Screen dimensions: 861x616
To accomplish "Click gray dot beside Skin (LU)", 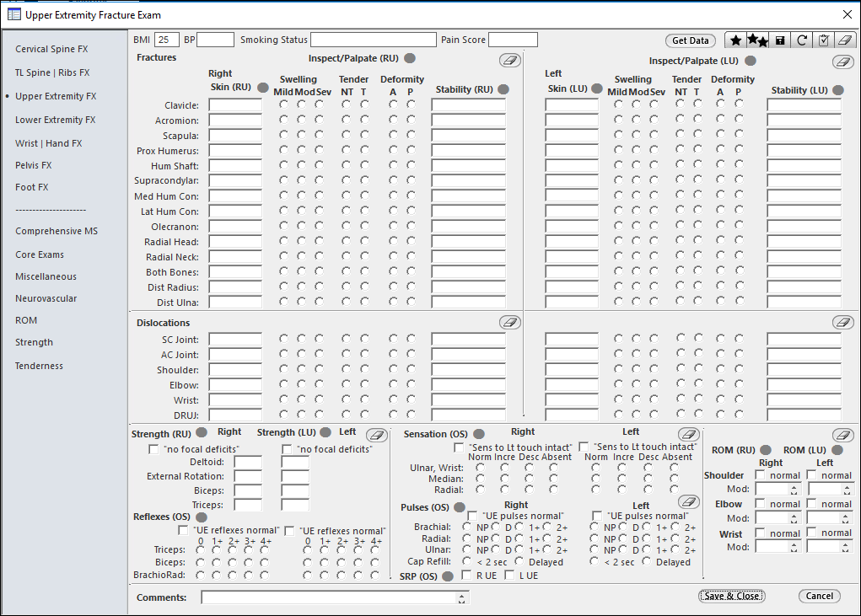I will pos(597,88).
